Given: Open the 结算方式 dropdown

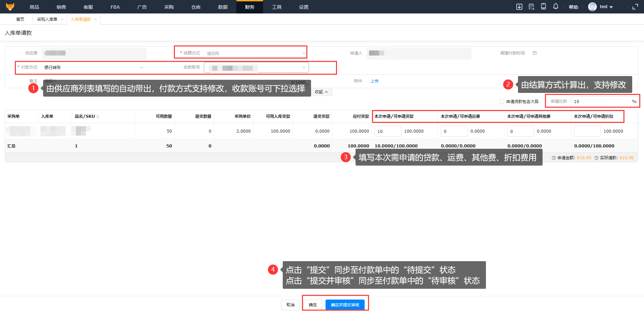Looking at the screenshot, I should 255,53.
